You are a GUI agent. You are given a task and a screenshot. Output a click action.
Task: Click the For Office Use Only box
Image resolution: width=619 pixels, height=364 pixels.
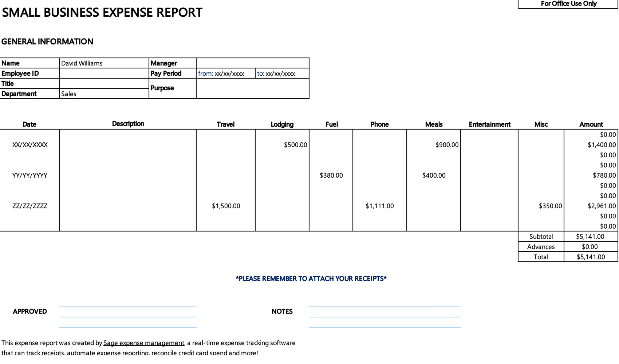tap(568, 4)
